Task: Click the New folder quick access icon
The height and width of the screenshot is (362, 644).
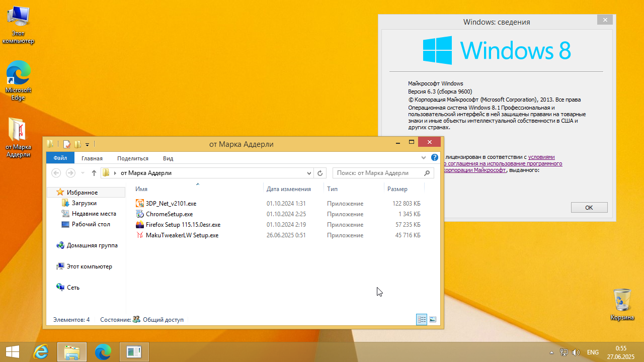Action: [77, 144]
